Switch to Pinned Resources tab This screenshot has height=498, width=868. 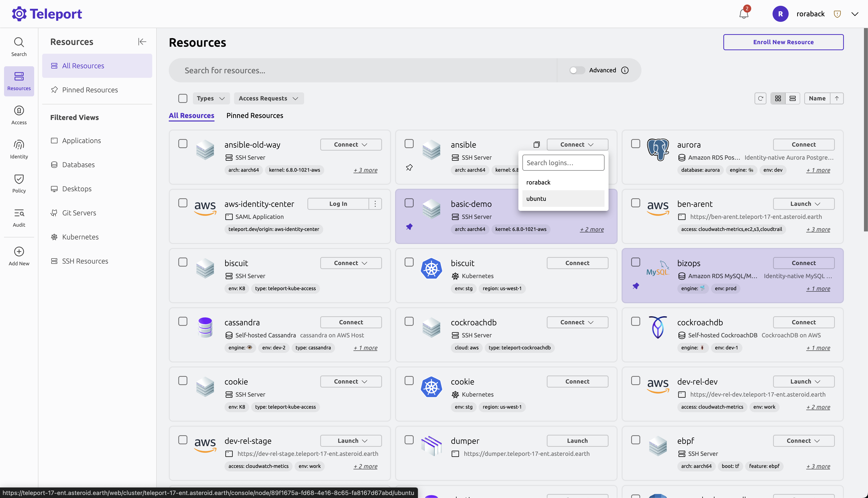[x=255, y=116]
